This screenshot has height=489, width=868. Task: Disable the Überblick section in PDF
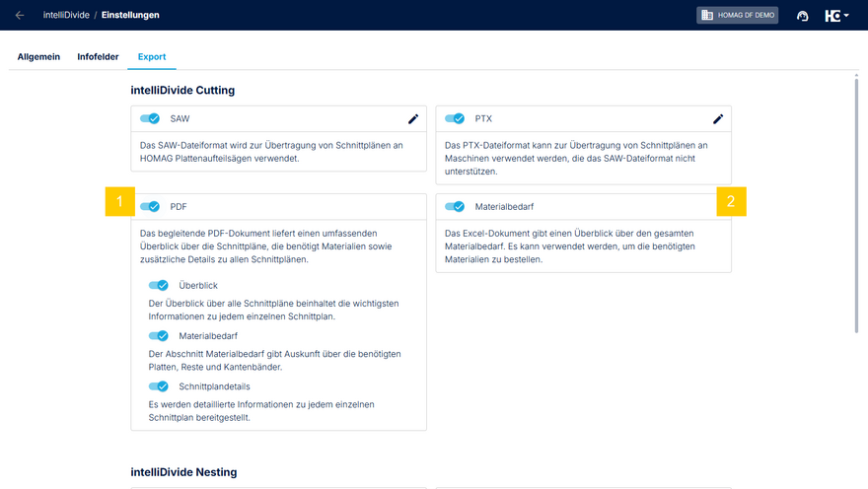click(x=159, y=285)
